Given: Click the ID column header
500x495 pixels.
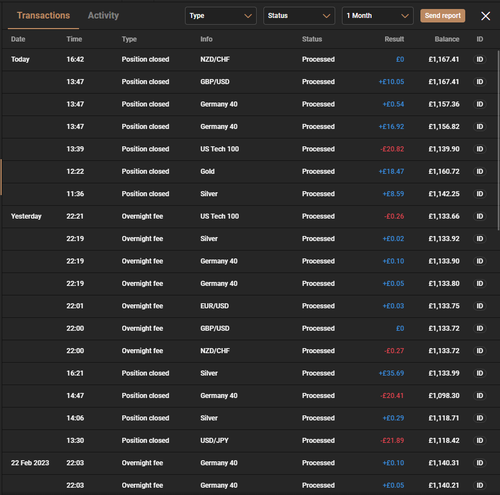Looking at the screenshot, I should pyautogui.click(x=480, y=39).
